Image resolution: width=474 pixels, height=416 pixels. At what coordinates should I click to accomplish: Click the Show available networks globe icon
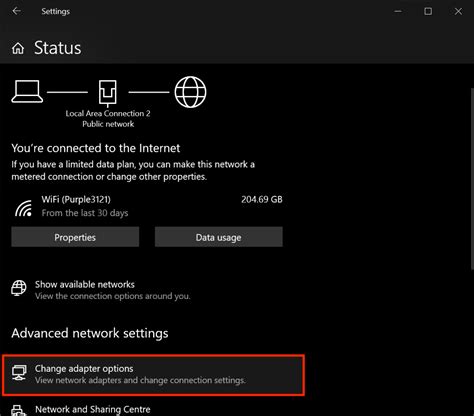click(19, 288)
